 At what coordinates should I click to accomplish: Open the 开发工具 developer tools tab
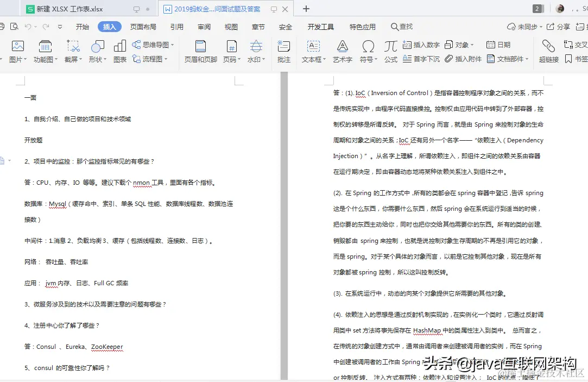point(321,27)
